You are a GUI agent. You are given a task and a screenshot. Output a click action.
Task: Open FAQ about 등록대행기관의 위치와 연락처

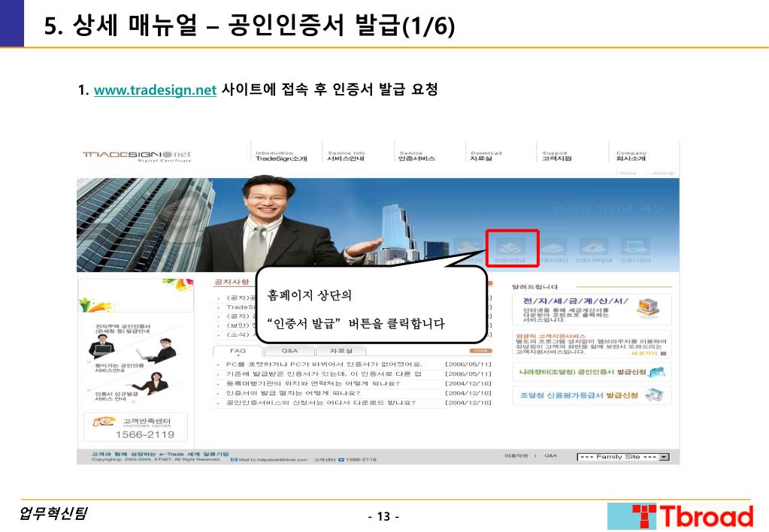313,383
